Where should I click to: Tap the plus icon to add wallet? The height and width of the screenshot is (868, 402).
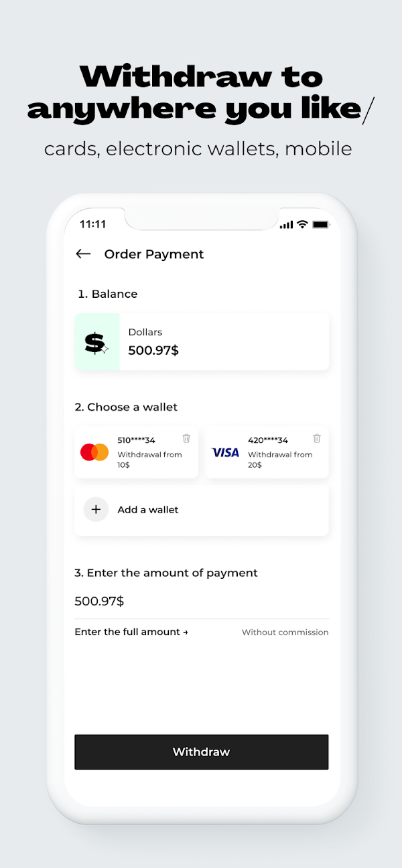96,509
